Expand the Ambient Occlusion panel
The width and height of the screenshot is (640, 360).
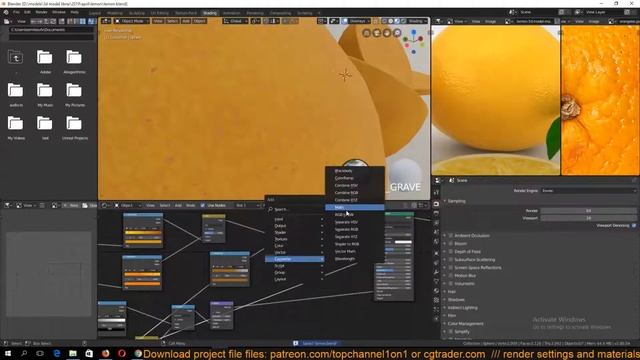tap(444, 236)
